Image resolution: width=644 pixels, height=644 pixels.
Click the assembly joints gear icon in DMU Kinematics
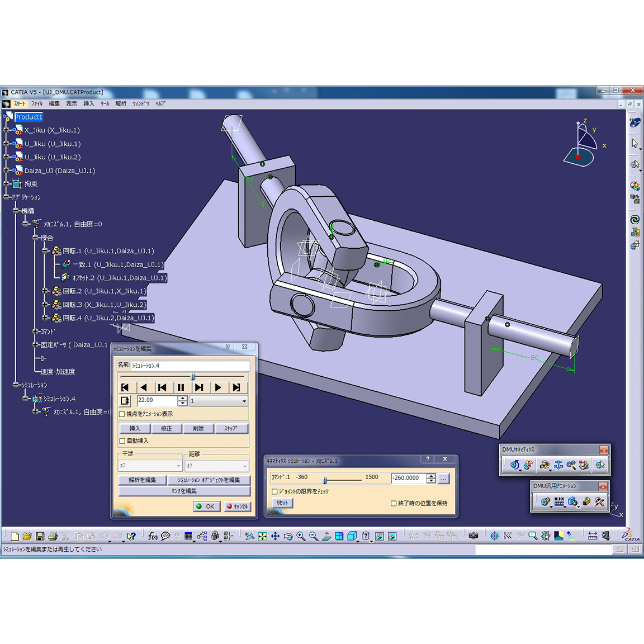(571, 465)
